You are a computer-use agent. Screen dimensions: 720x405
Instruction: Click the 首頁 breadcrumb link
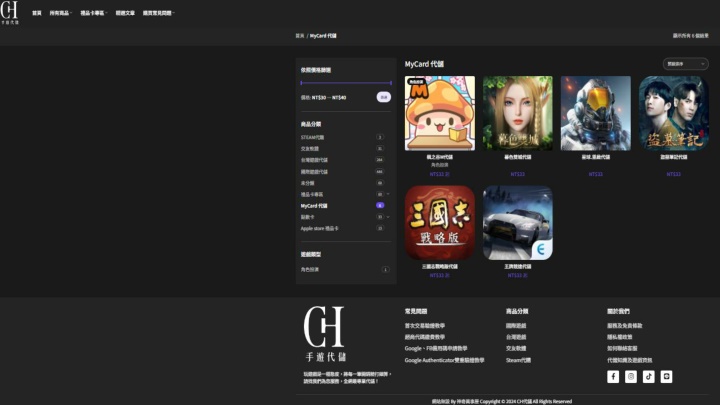click(300, 36)
